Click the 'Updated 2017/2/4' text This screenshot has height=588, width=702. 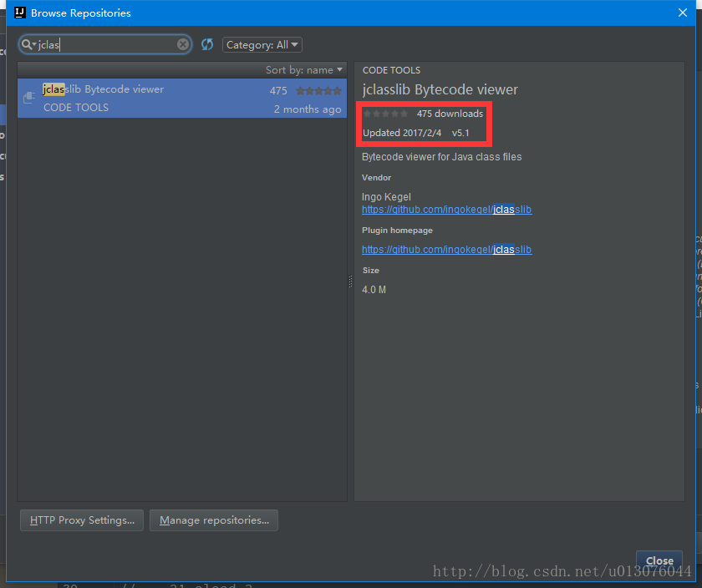[x=402, y=133]
